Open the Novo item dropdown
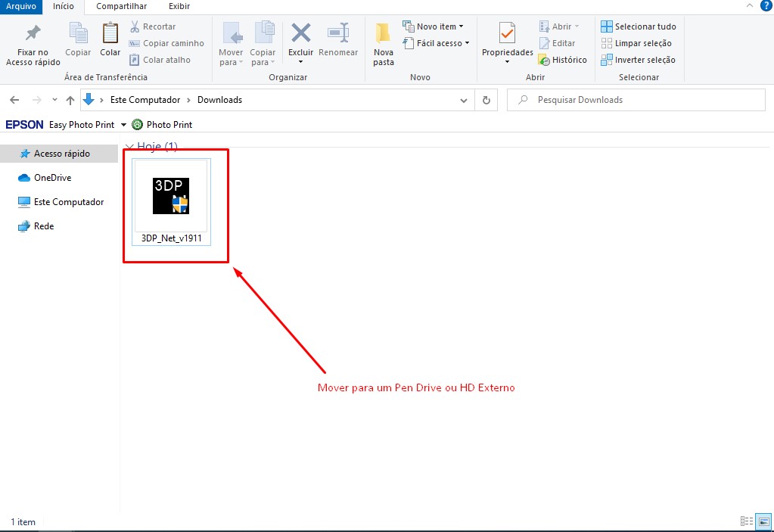The height and width of the screenshot is (532, 774). (x=433, y=26)
